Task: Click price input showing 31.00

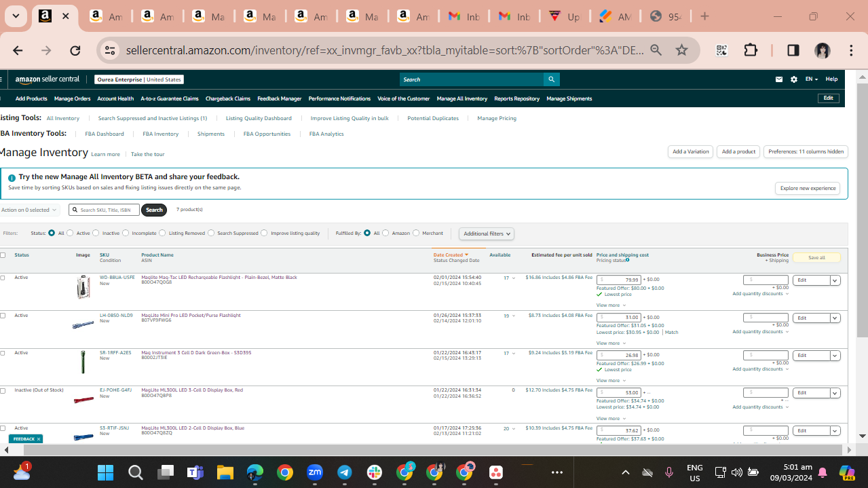Action: coord(619,317)
